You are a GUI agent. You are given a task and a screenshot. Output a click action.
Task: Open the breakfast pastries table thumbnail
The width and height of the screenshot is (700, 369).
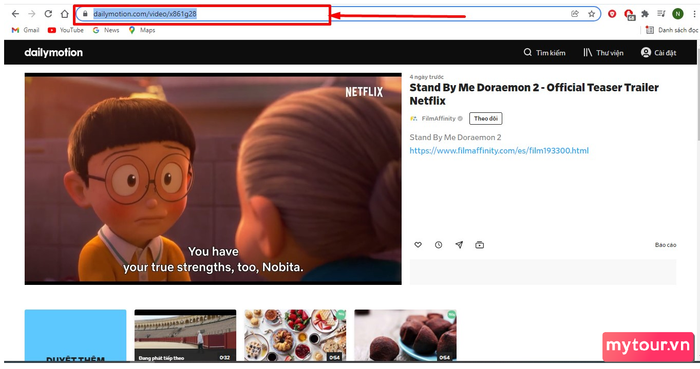295,335
